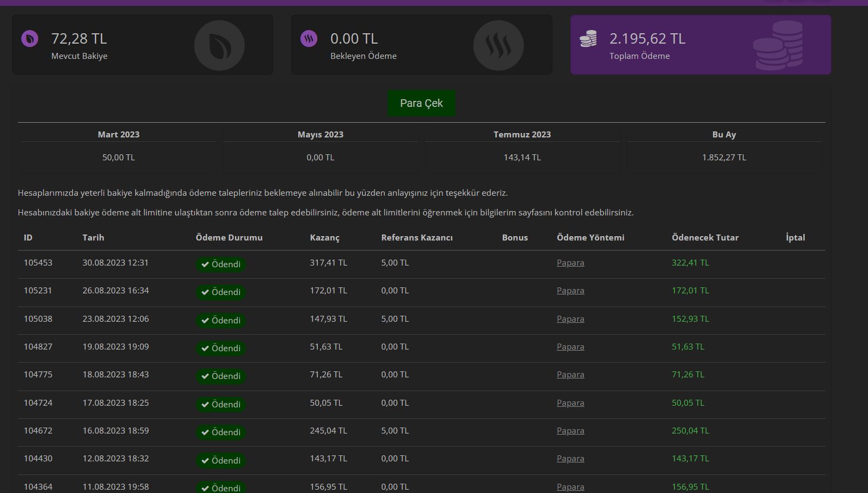
Task: Click date 30.08.2023 12:31
Action: [116, 263]
